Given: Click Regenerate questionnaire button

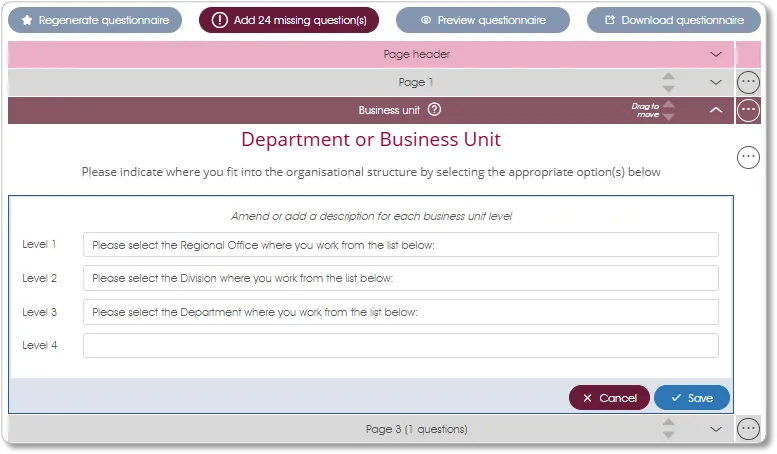Looking at the screenshot, I should click(x=95, y=20).
